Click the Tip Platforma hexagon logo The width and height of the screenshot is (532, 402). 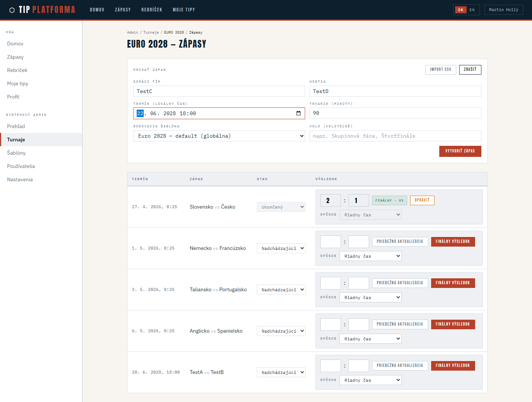coord(12,10)
